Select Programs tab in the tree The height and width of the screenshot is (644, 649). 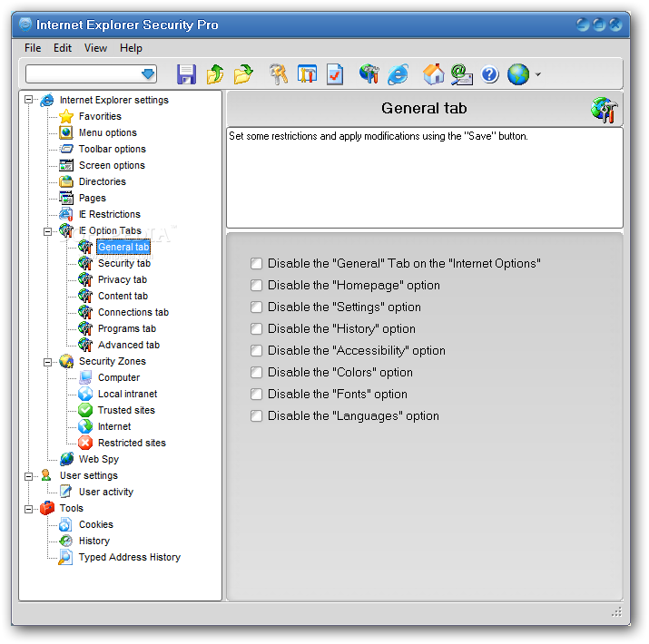tap(127, 329)
